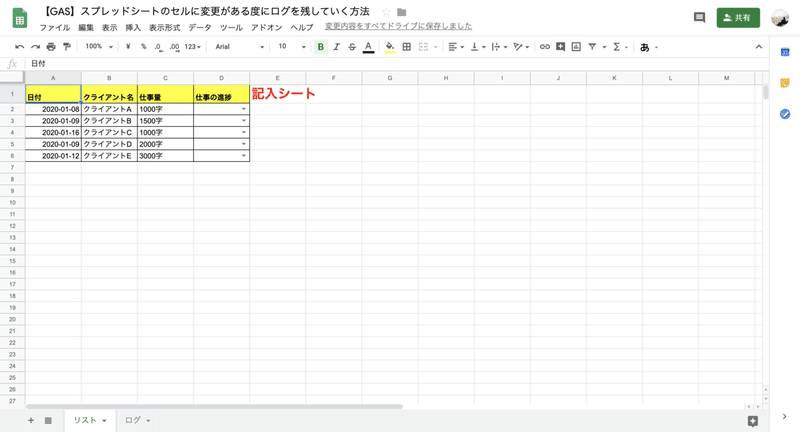Open the 編集 menu
This screenshot has height=432, width=800.
pyautogui.click(x=86, y=28)
